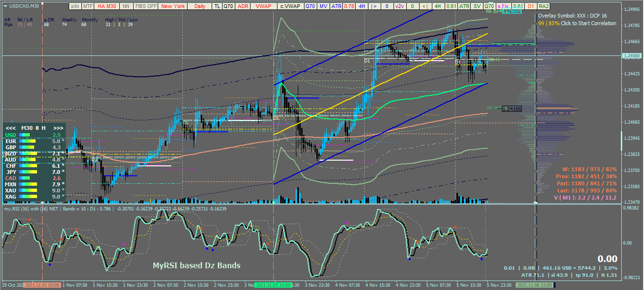Click the magenta s.Fix button
The image size is (644, 290).
[x=503, y=7]
